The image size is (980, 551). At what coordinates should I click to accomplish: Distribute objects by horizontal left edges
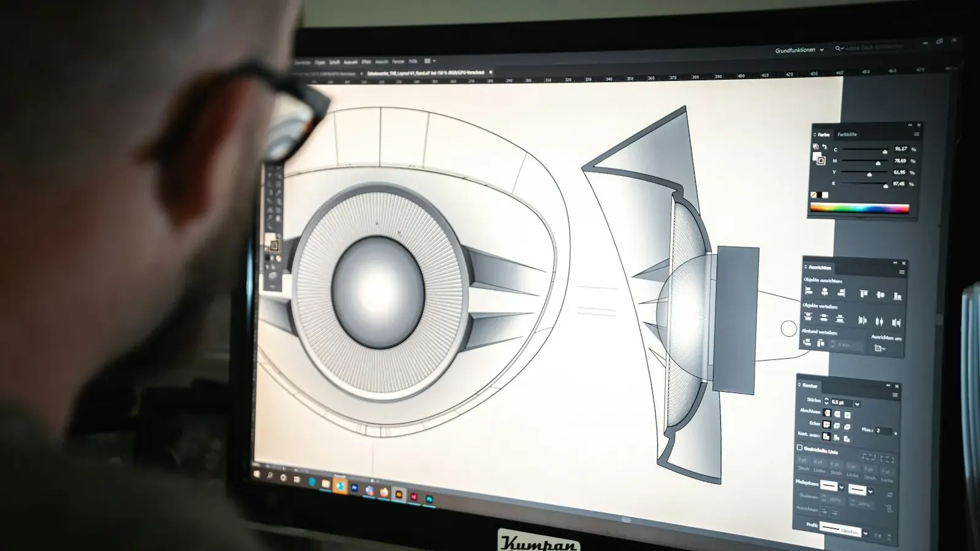point(862,320)
